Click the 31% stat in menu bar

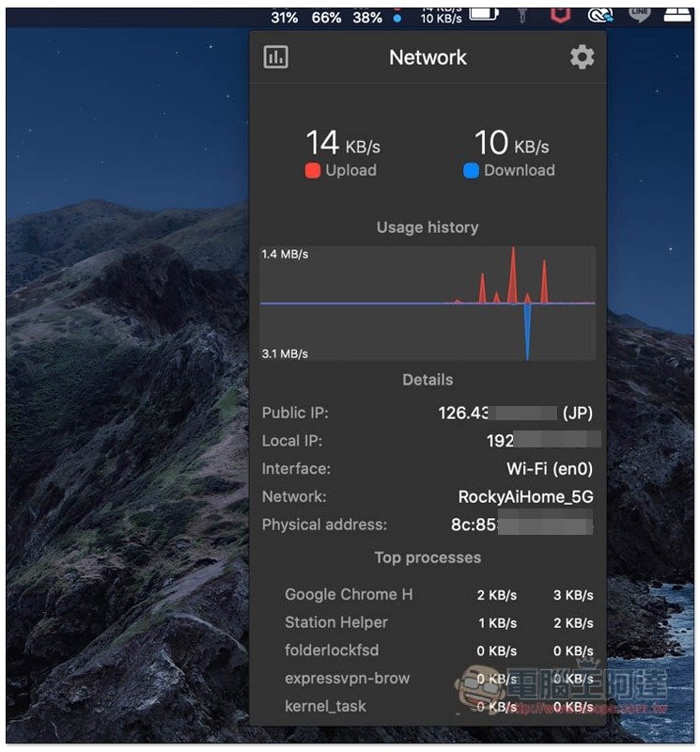pos(284,17)
